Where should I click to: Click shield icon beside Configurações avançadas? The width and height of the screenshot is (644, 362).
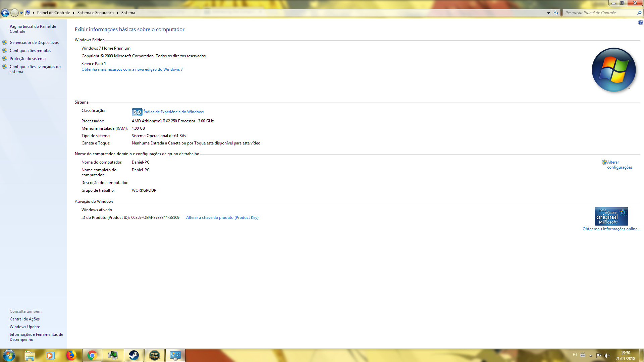click(5, 67)
